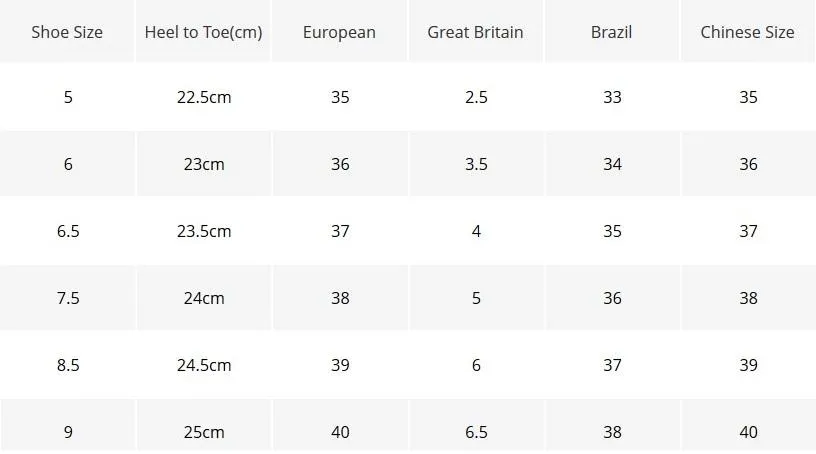Screen dimensions: 816x454
Task: Select the 23.5cm measurement cell
Action: tap(203, 231)
